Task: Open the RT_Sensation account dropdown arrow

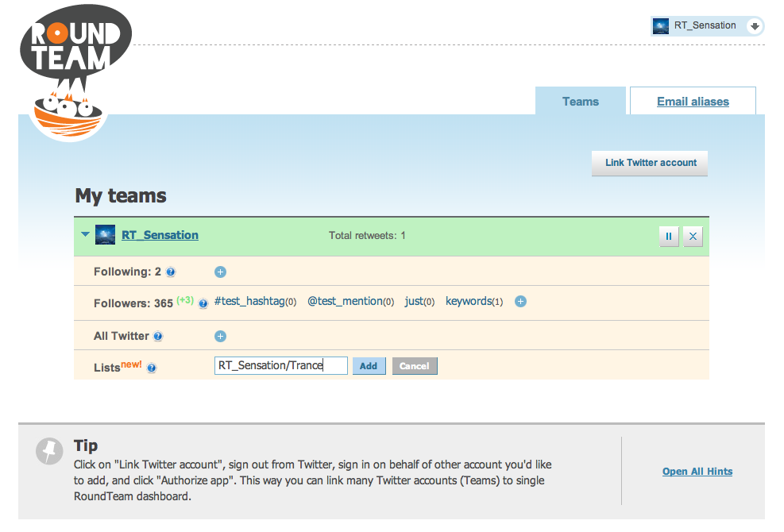Action: [x=755, y=25]
